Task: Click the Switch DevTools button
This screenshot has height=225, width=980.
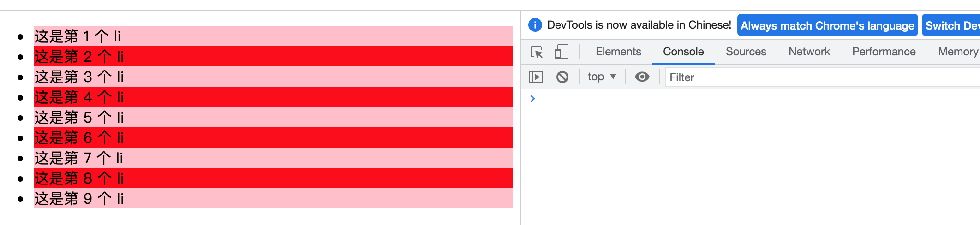Action: 951,25
